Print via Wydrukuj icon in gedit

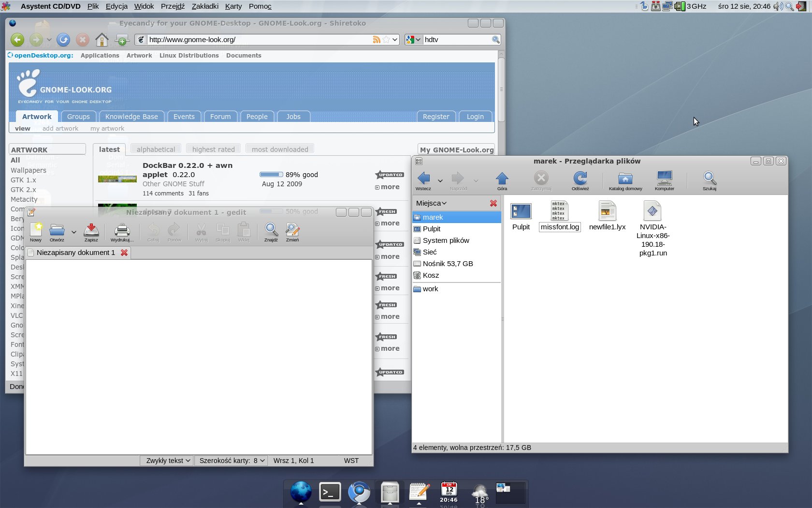(122, 232)
